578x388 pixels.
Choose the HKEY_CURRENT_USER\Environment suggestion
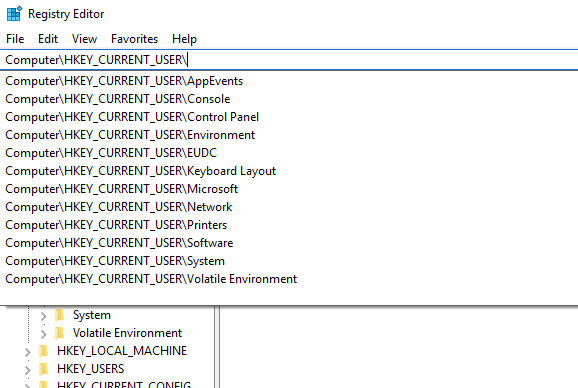pyautogui.click(x=289, y=135)
